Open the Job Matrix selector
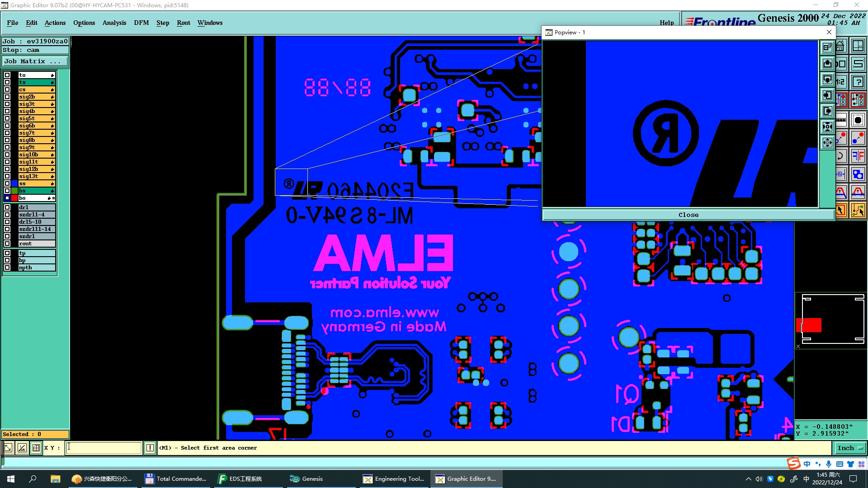The width and height of the screenshot is (868, 488). [35, 61]
